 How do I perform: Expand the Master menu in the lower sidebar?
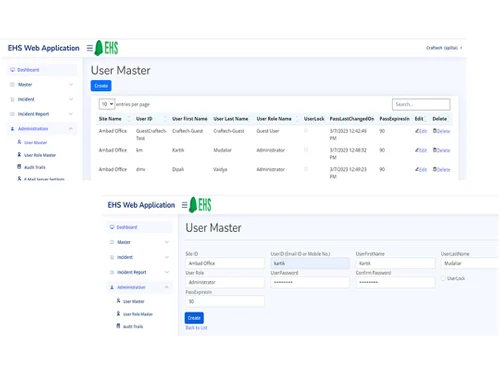[140, 242]
